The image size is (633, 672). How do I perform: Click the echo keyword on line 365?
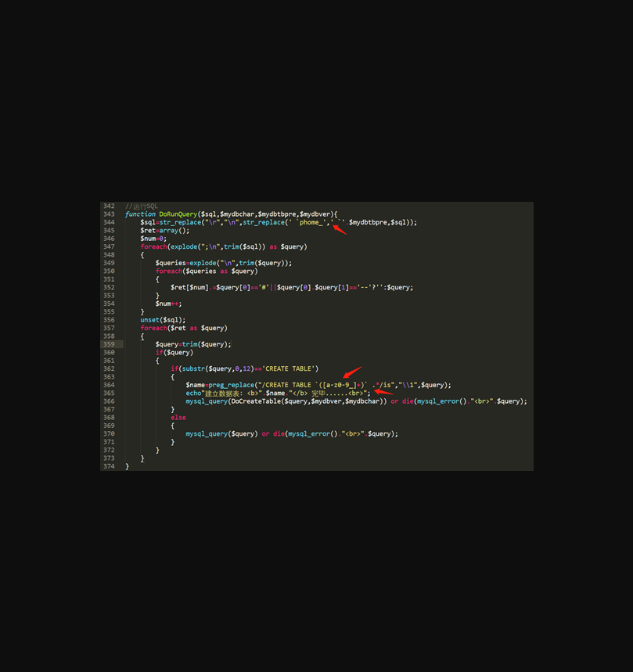[193, 393]
